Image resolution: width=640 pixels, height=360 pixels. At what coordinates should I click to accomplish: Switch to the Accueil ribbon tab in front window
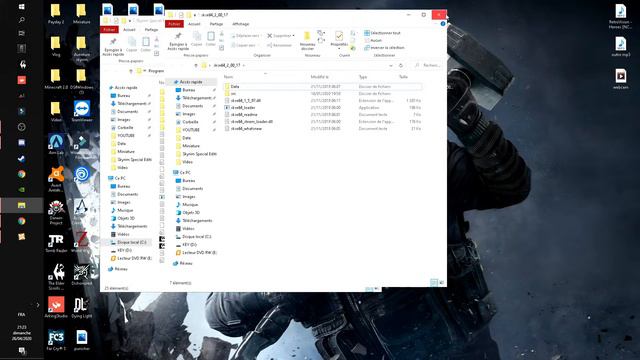194,24
